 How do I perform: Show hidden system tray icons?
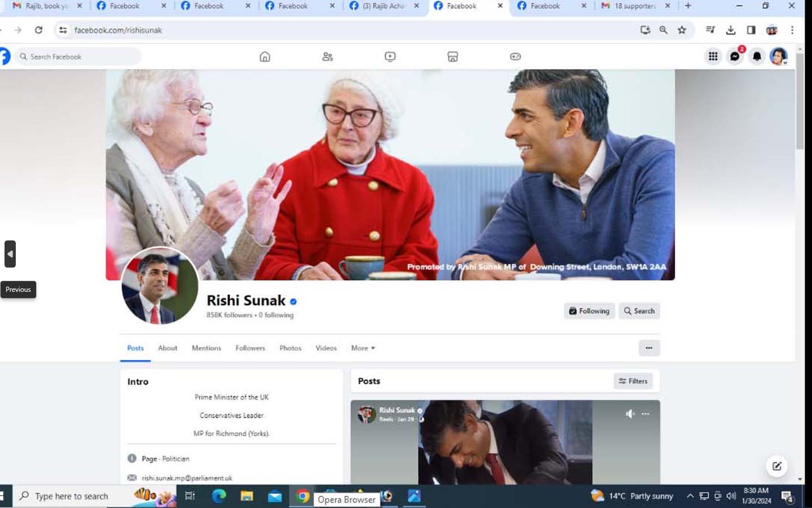point(690,496)
